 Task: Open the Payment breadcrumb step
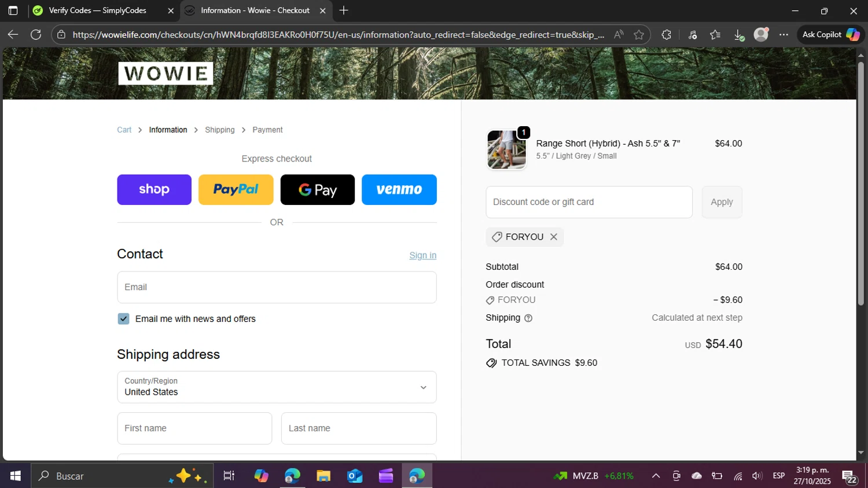(x=267, y=130)
